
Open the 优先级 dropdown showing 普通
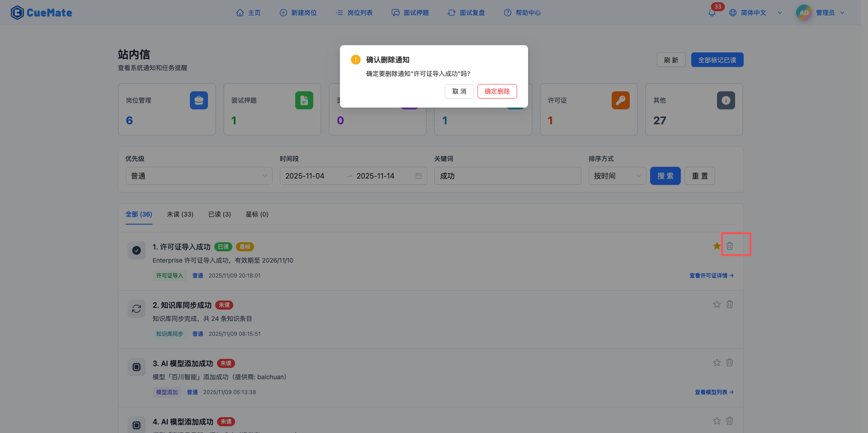pos(199,176)
